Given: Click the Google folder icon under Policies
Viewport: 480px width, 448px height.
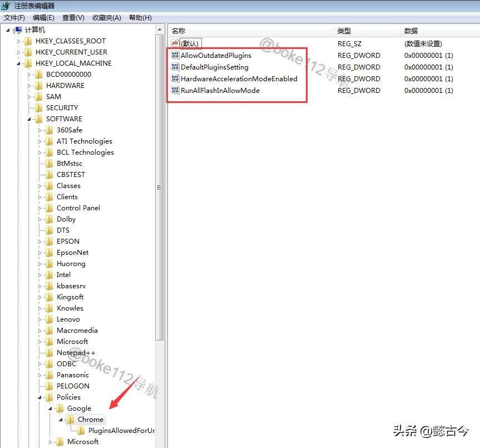Looking at the screenshot, I should [x=60, y=408].
